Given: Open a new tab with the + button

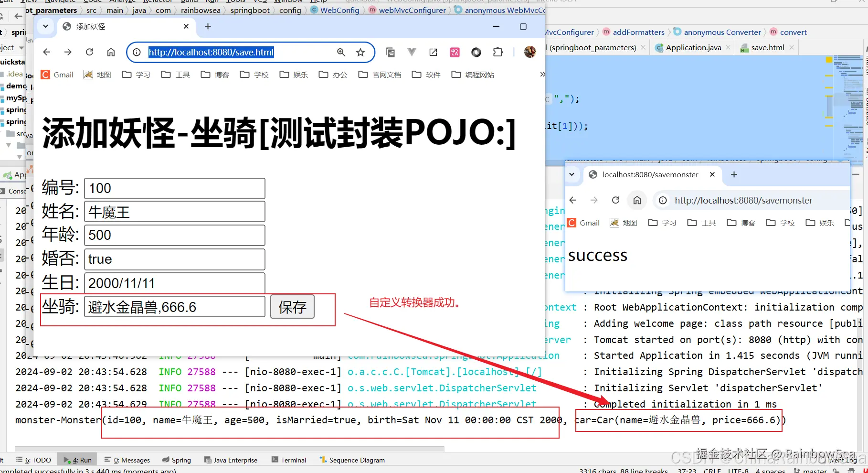Looking at the screenshot, I should (208, 26).
